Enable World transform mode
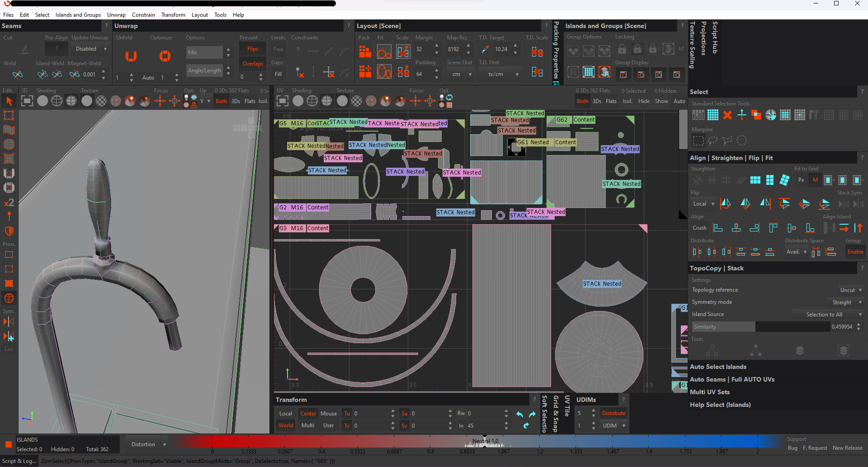The height and width of the screenshot is (467, 868). (x=285, y=425)
